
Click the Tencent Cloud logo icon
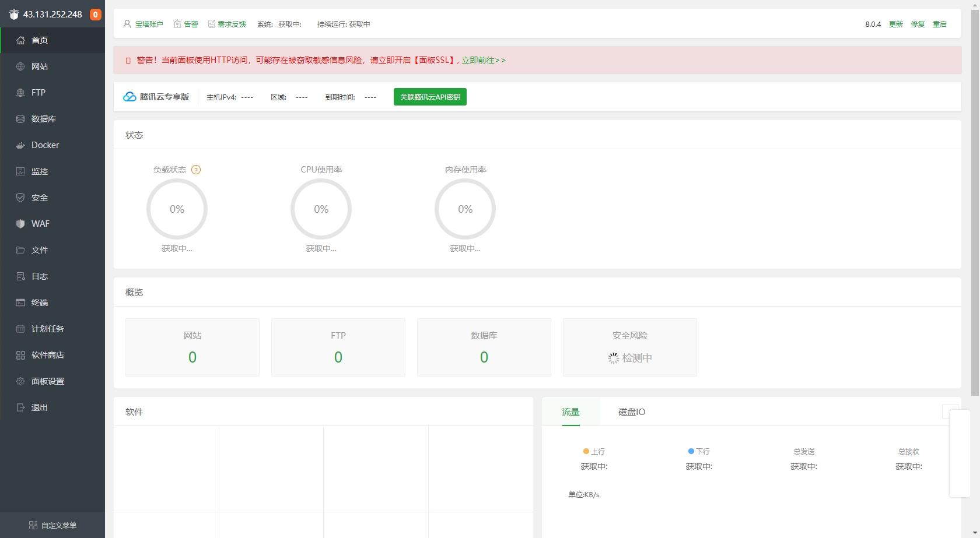[129, 97]
